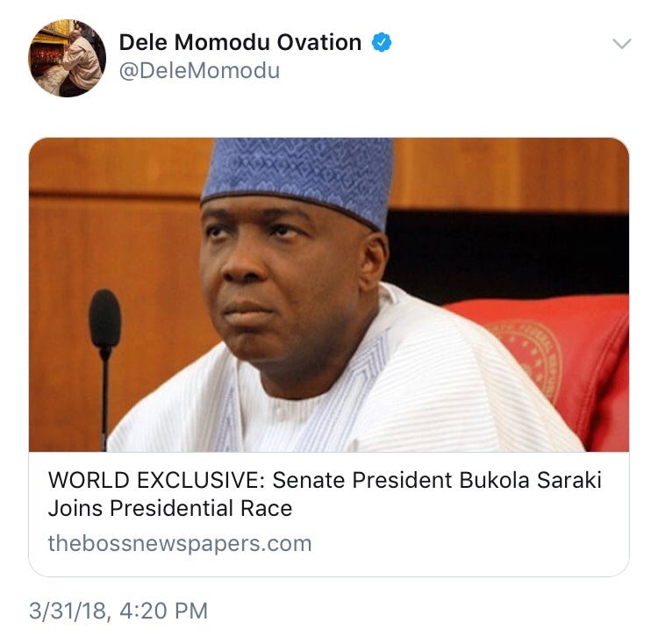Expand the tweet options chevron
This screenshot has width=658, height=644.
point(621,43)
